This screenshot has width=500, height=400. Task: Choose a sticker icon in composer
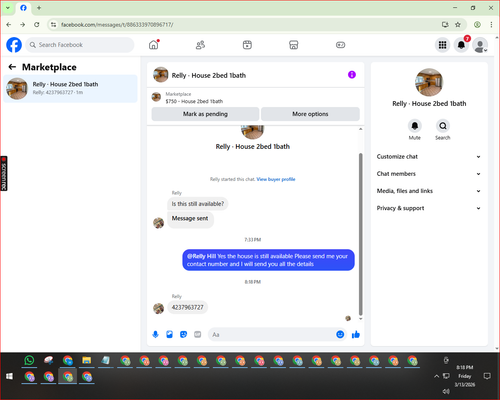[x=183, y=334]
